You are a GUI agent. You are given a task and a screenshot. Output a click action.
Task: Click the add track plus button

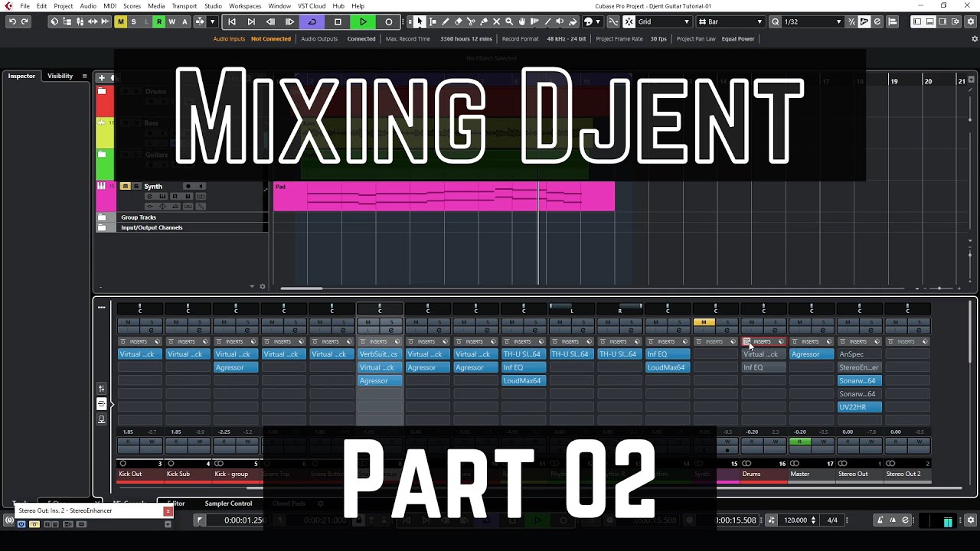(x=101, y=77)
